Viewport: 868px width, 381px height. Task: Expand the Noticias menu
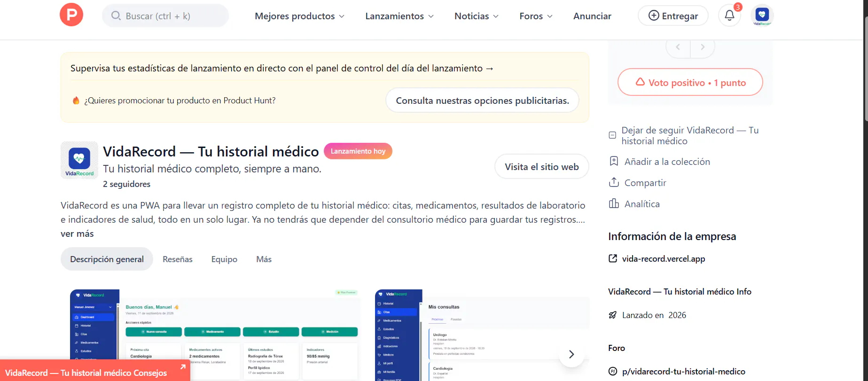[x=477, y=16]
